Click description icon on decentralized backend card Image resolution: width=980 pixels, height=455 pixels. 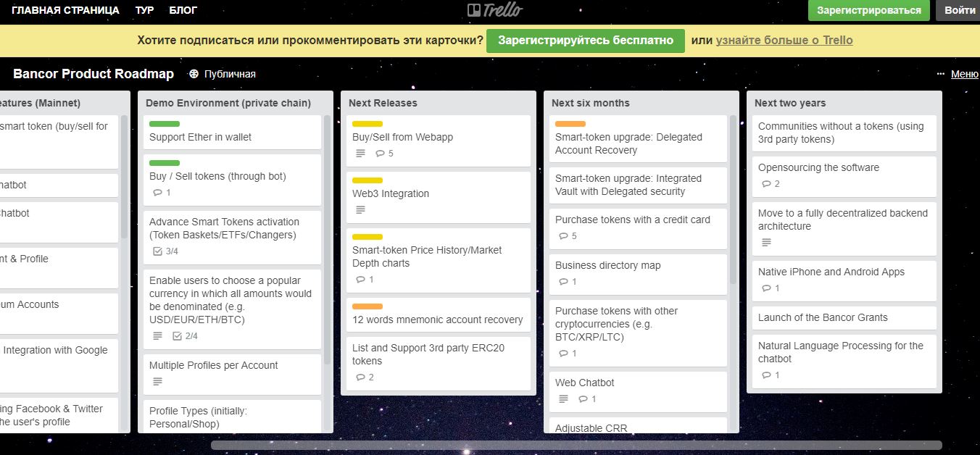tap(766, 243)
